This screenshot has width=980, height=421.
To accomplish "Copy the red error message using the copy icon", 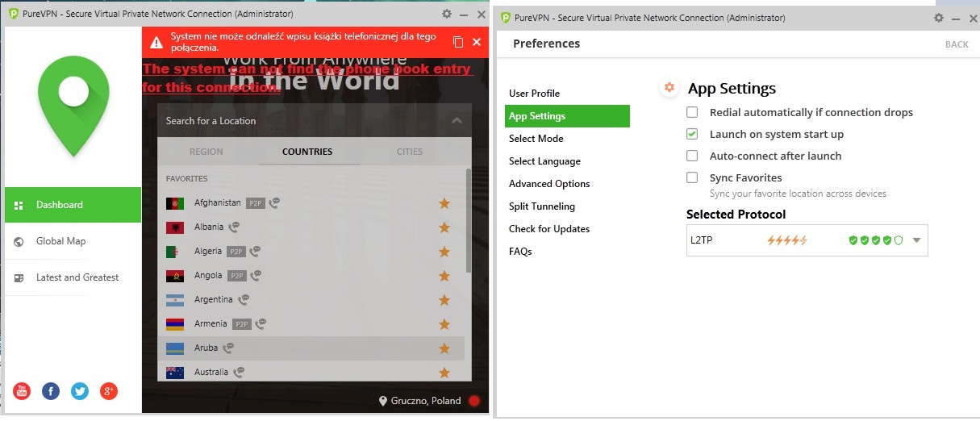I will tap(458, 42).
